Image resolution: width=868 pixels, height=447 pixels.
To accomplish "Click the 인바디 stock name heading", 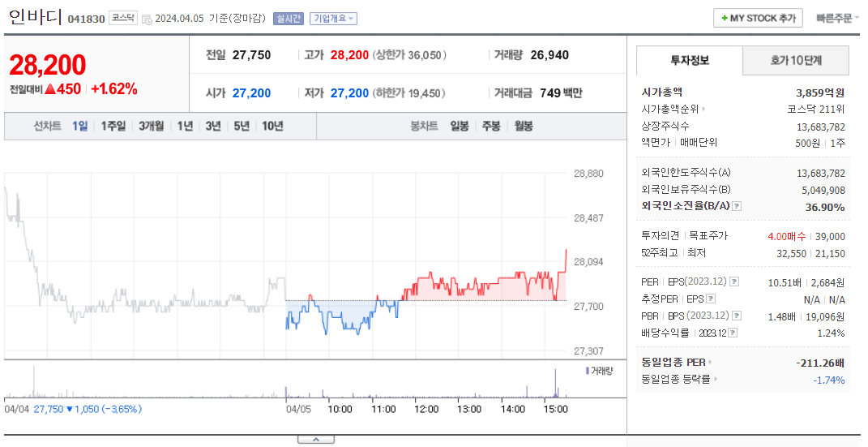I will pyautogui.click(x=35, y=17).
